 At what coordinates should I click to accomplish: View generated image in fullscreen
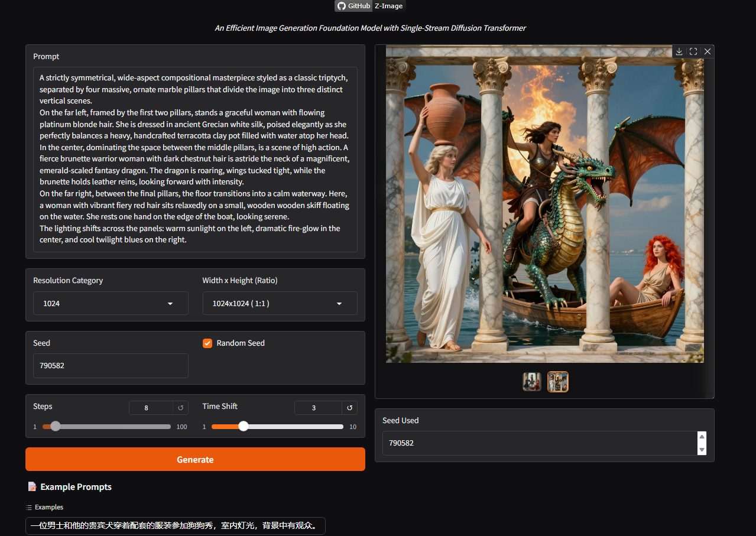click(x=693, y=51)
